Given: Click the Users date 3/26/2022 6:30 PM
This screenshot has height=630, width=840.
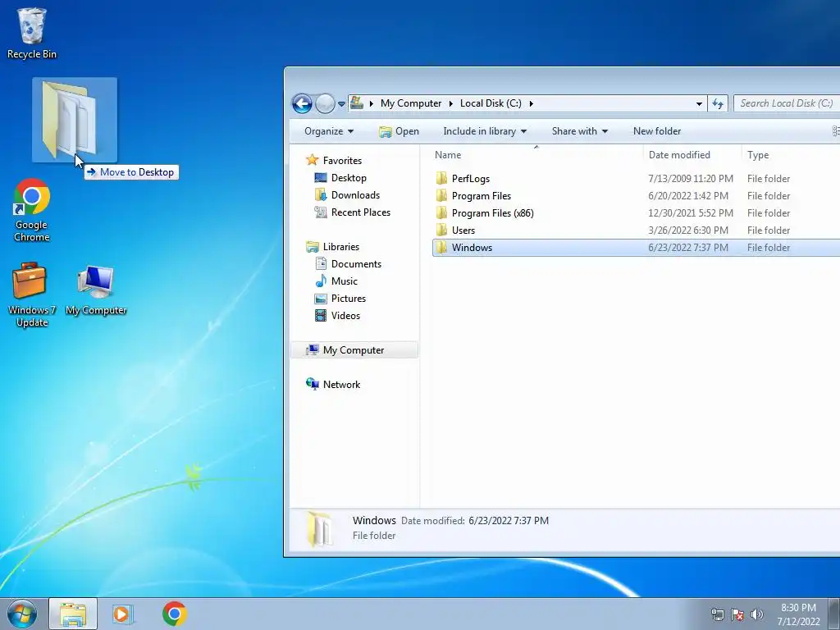Looking at the screenshot, I should [688, 231].
